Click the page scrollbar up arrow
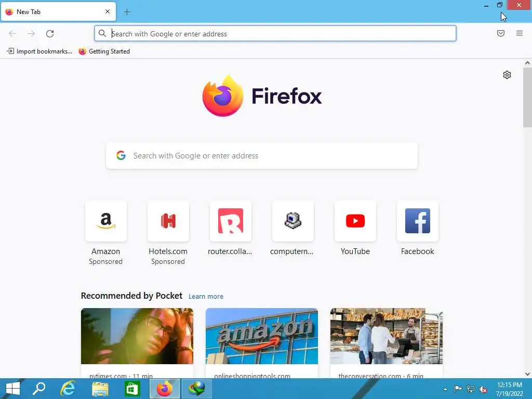The image size is (532, 399). tap(527, 63)
